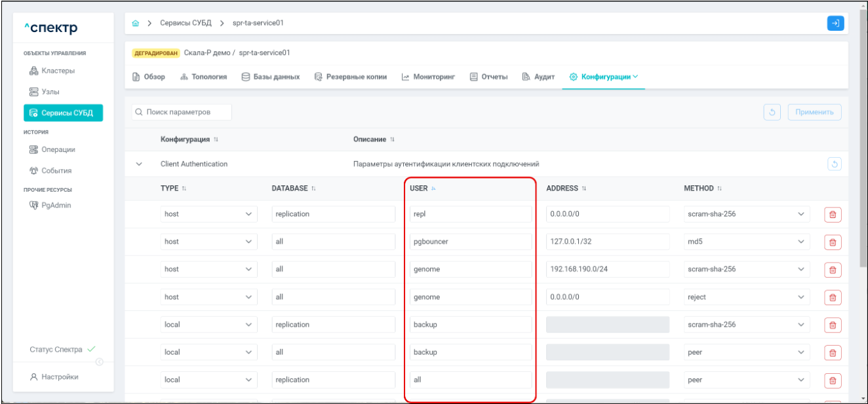Click the logout icon at top right
This screenshot has width=868, height=404.
835,23
